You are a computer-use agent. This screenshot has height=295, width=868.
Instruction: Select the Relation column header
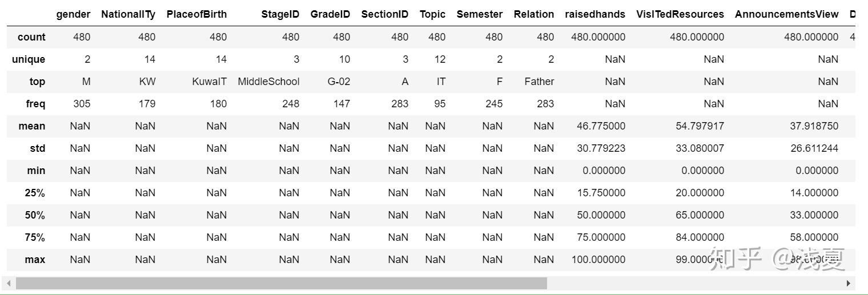[533, 14]
